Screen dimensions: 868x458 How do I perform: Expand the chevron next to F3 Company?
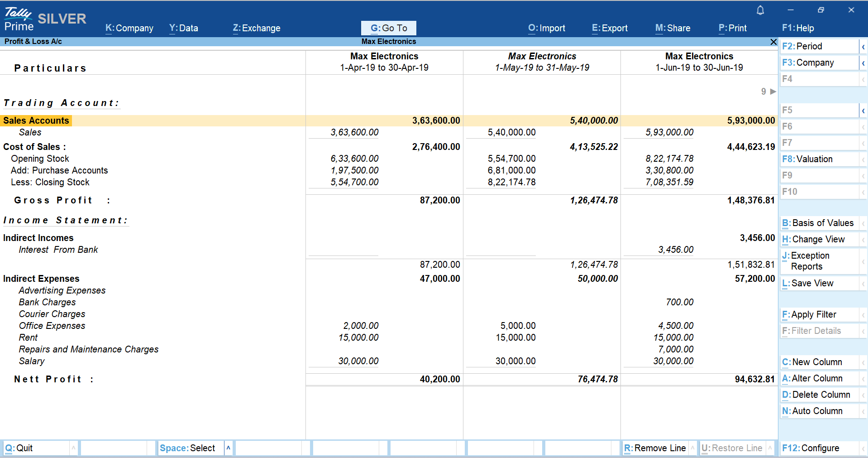[863, 63]
